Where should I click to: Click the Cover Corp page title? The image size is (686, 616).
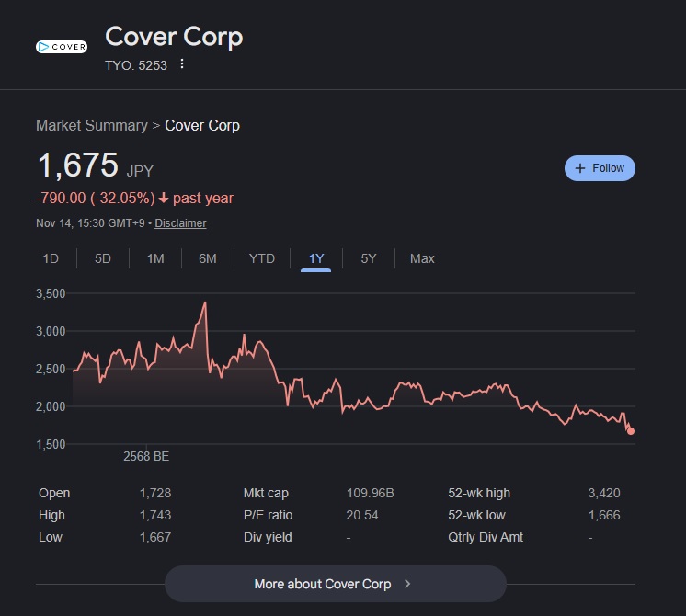(x=174, y=36)
